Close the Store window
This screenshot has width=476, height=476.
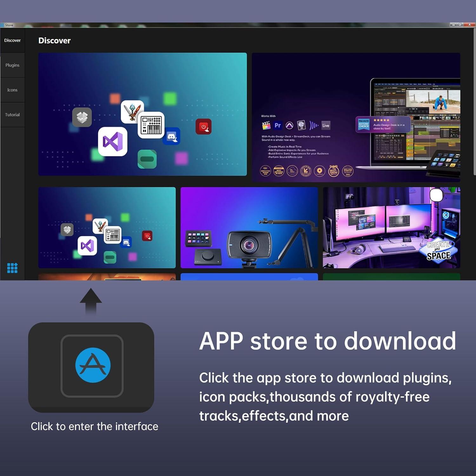click(x=469, y=25)
